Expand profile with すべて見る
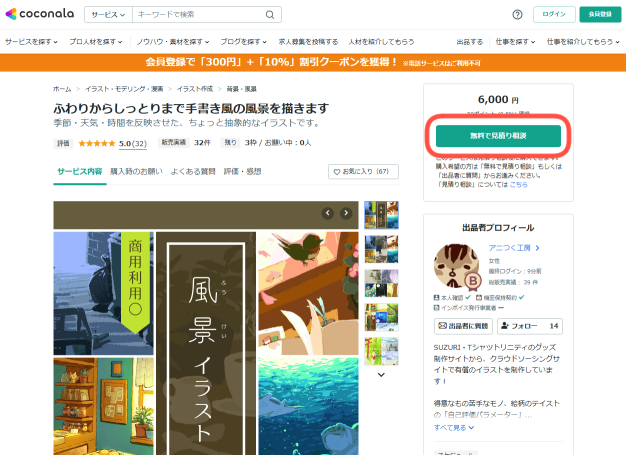This screenshot has width=626, height=455. click(454, 427)
